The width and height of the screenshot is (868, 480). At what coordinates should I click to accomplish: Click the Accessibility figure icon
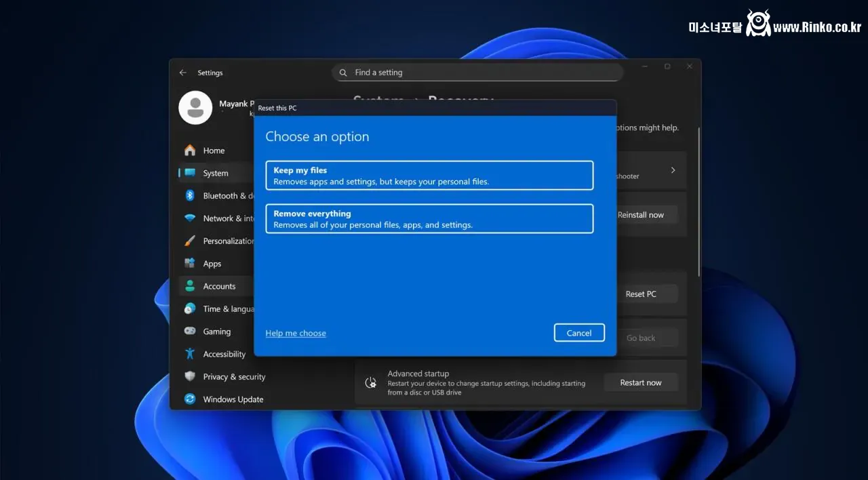click(190, 354)
